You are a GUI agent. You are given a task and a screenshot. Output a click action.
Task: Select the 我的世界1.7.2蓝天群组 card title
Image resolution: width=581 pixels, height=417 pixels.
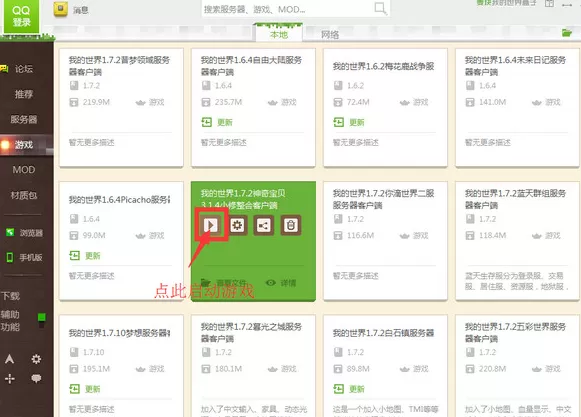(515, 199)
